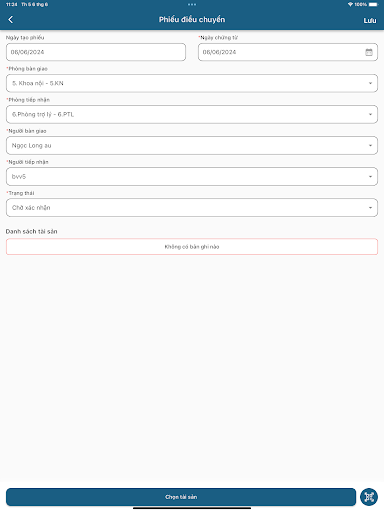Tap the Wi-Fi status icon

[x=350, y=4]
